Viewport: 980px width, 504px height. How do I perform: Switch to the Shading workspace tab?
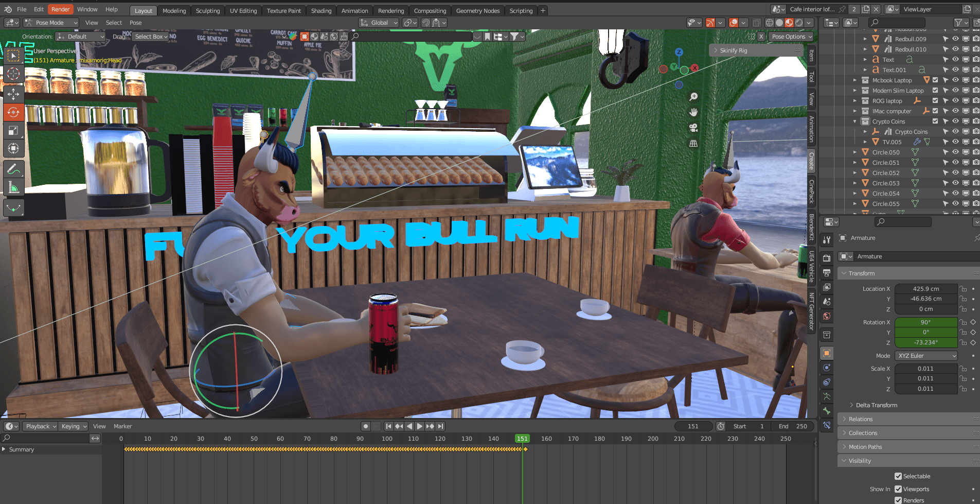(x=321, y=11)
